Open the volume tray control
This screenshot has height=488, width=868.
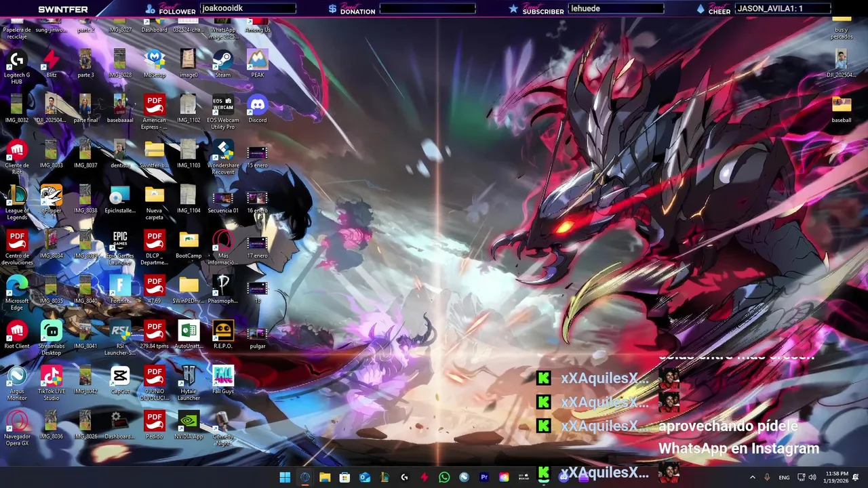(812, 477)
